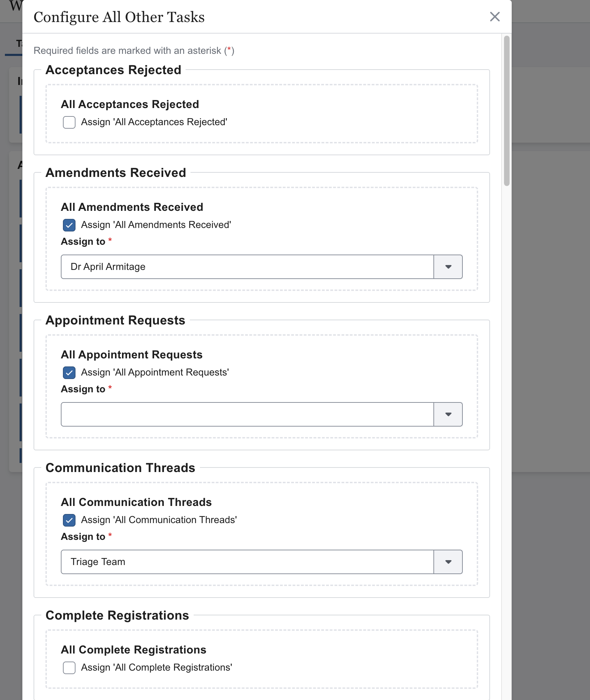This screenshot has height=700, width=590.
Task: Expand the empty Appointment Requests assignee dropdown arrow
Action: tap(448, 414)
